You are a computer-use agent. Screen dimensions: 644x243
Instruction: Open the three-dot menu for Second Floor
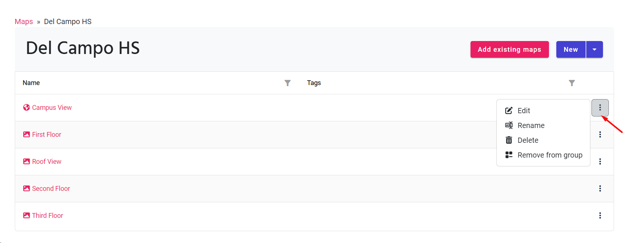tap(600, 189)
